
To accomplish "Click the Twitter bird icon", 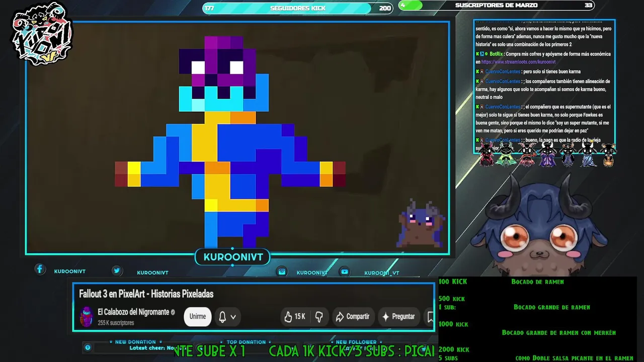I will [117, 270].
